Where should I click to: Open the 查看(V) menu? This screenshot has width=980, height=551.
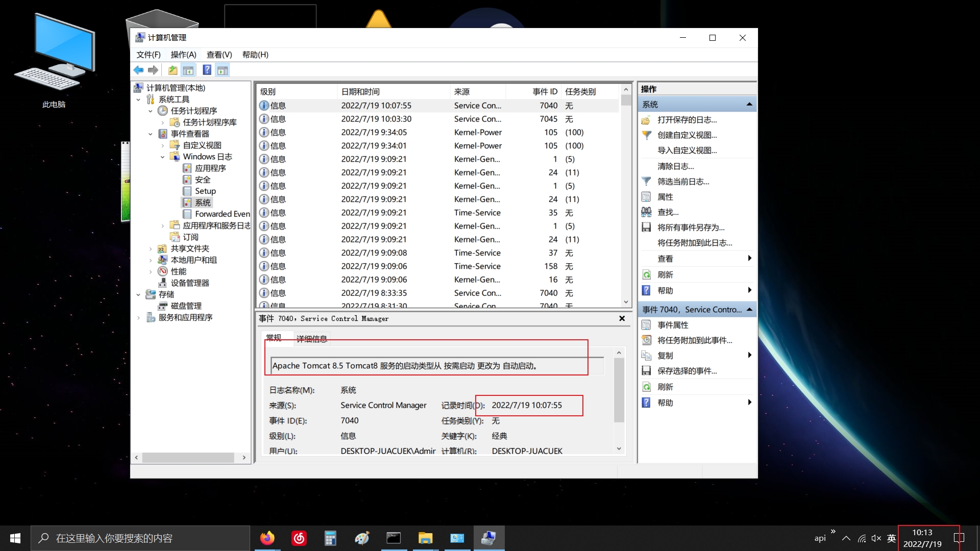219,55
